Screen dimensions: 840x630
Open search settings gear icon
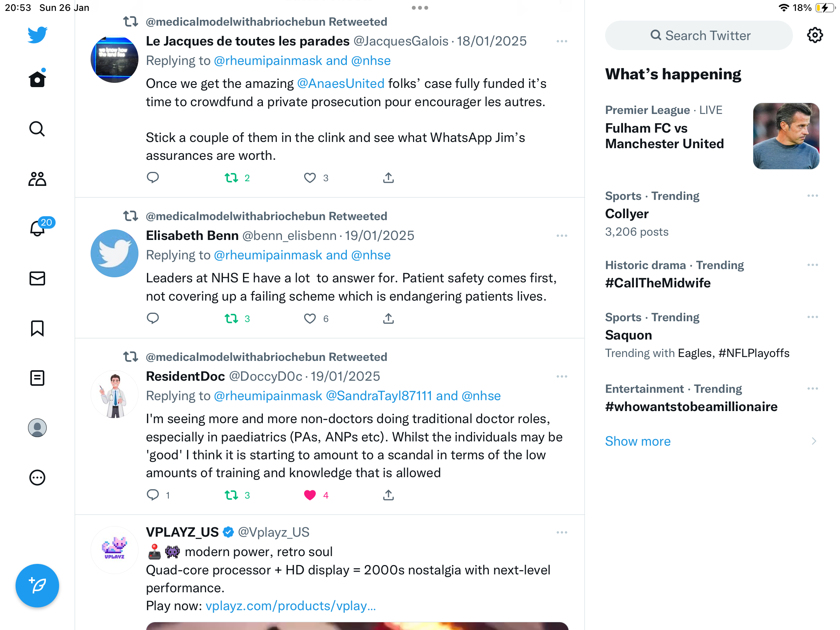(815, 35)
